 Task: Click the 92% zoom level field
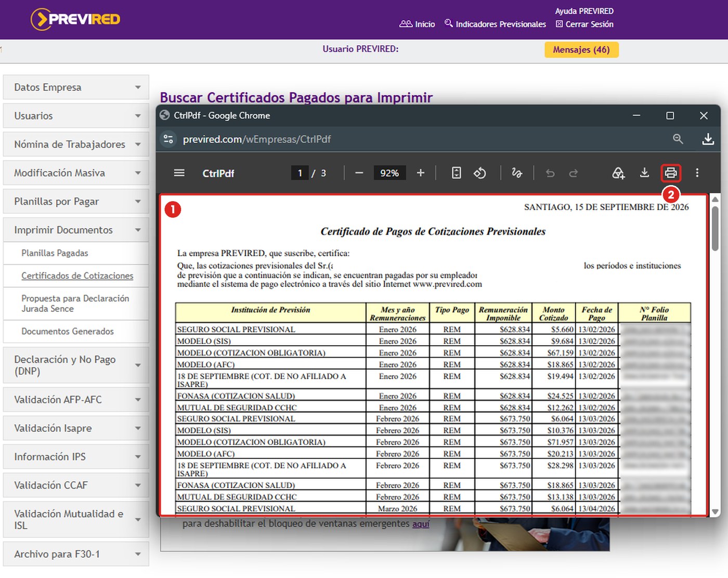pyautogui.click(x=389, y=173)
